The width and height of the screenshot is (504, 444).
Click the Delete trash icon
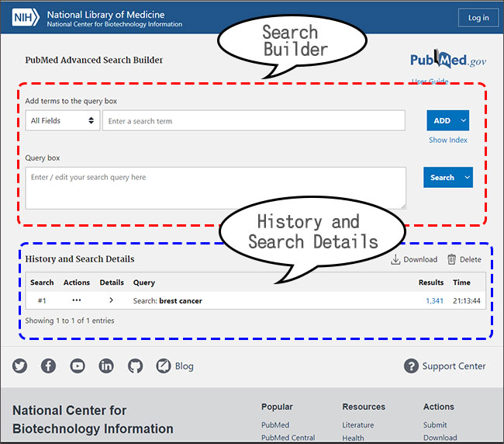(451, 259)
